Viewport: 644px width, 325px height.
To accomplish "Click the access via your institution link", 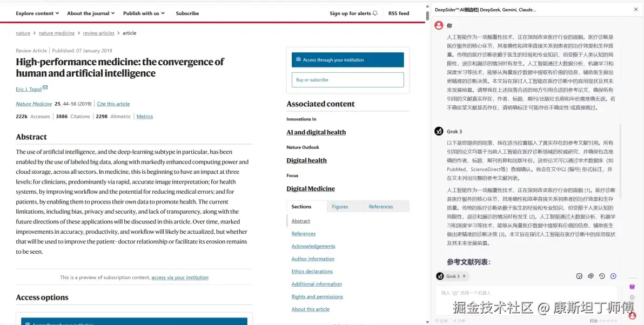I will tap(180, 277).
